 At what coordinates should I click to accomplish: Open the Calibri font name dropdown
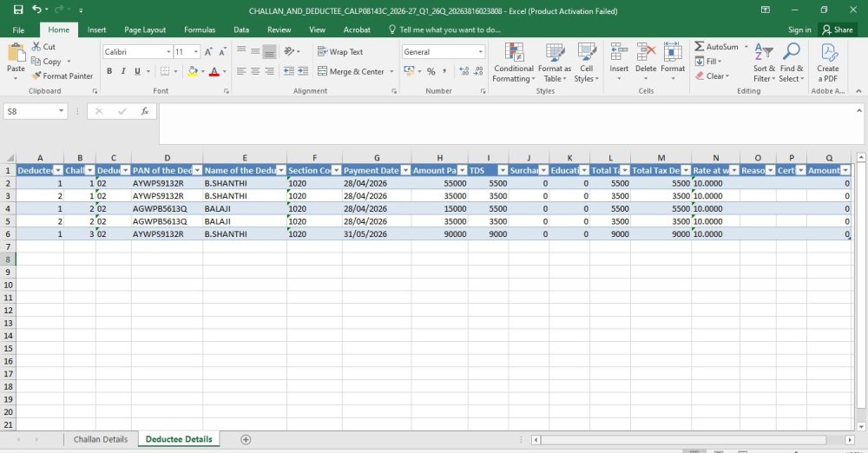(x=168, y=51)
